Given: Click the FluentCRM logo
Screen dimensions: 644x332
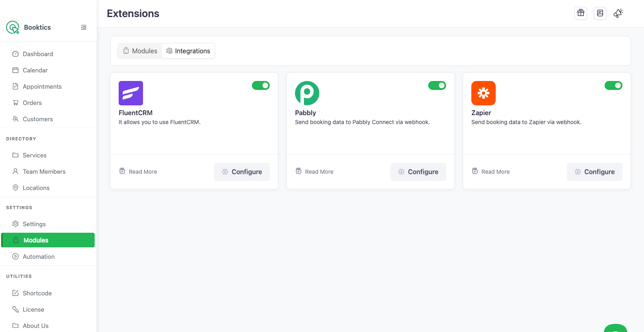Looking at the screenshot, I should (131, 93).
